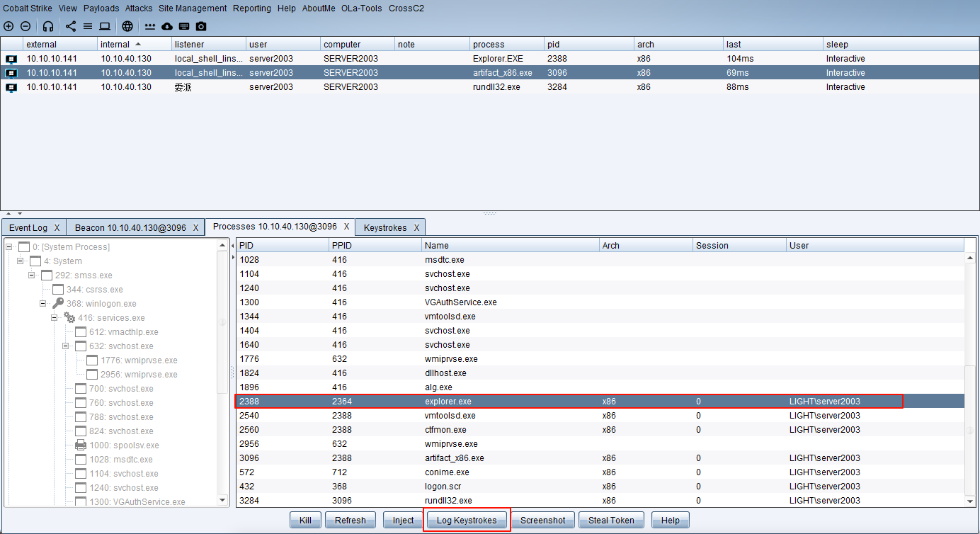Image resolution: width=980 pixels, height=534 pixels.
Task: Open the CrossC2 menu
Action: click(x=406, y=8)
